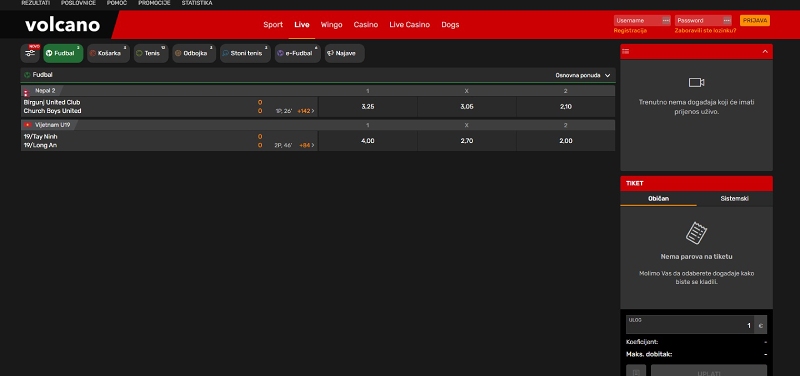Click the PRIJAVA login button
The image size is (800, 376).
click(755, 20)
